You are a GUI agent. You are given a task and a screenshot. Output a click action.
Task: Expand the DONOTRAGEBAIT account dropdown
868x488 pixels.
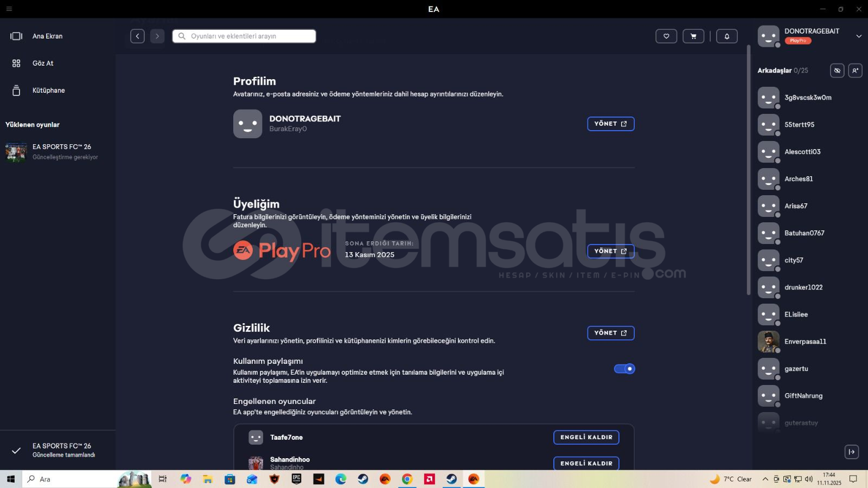click(859, 36)
